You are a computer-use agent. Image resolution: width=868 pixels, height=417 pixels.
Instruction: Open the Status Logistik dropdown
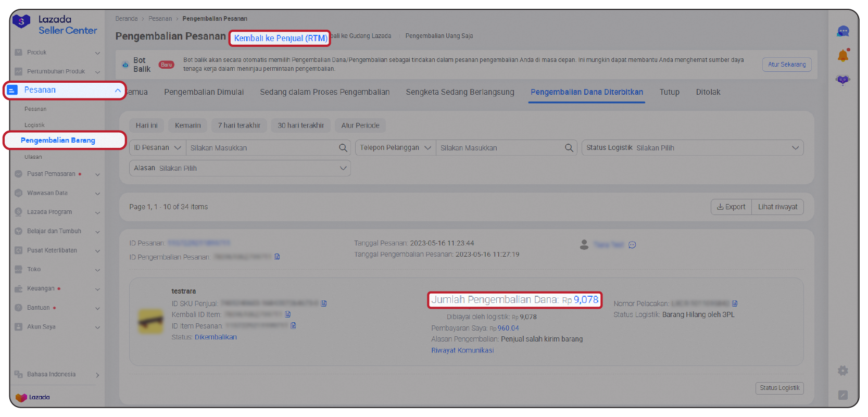click(x=692, y=148)
